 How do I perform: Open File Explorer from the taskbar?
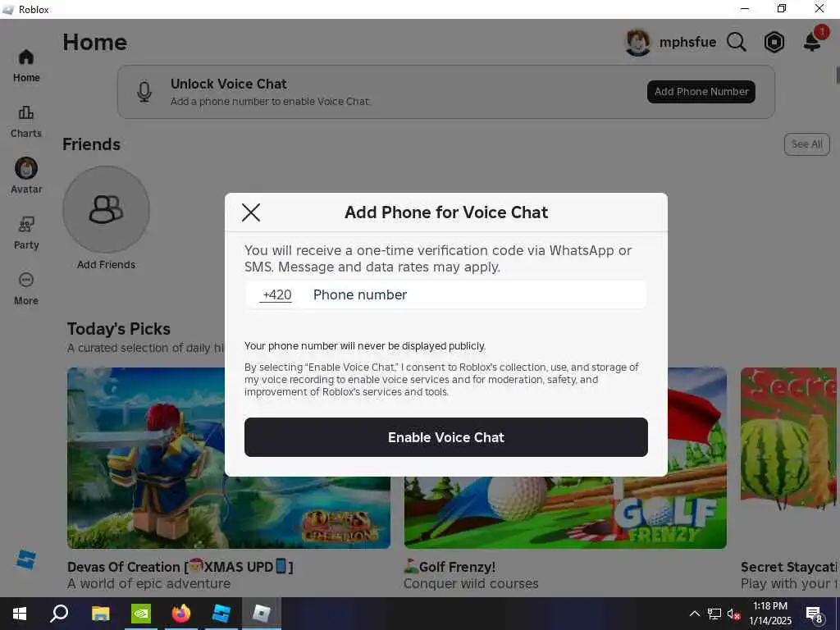(x=100, y=614)
